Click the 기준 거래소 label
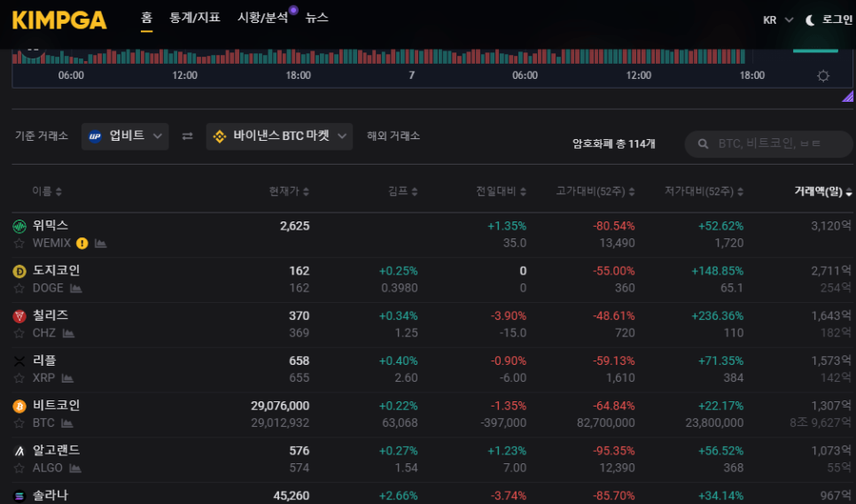Viewport: 856px width, 504px height. (42, 136)
